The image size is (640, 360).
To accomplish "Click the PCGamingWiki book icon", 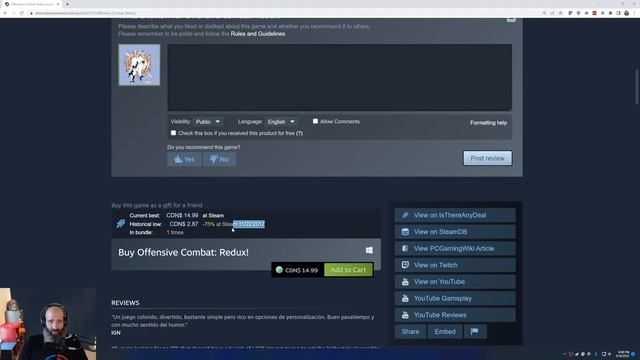I will (405, 248).
